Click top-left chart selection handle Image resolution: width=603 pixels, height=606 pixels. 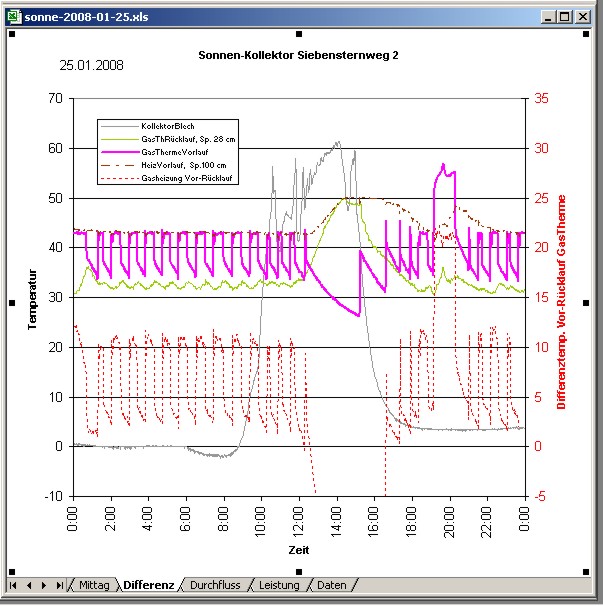pyautogui.click(x=12, y=34)
